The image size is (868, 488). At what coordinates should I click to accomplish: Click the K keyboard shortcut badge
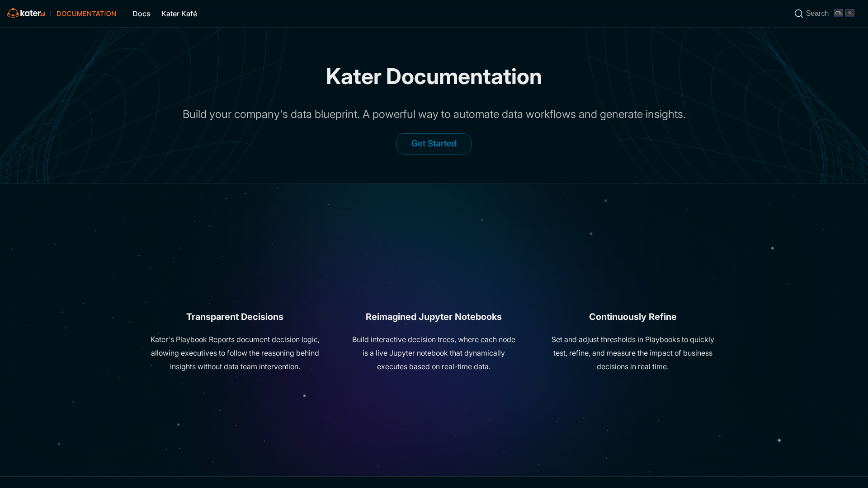(x=850, y=13)
